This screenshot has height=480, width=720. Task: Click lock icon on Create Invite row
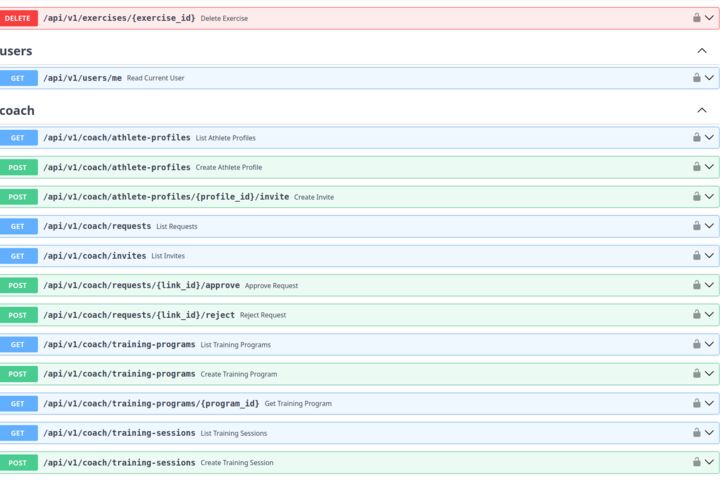pyautogui.click(x=697, y=196)
